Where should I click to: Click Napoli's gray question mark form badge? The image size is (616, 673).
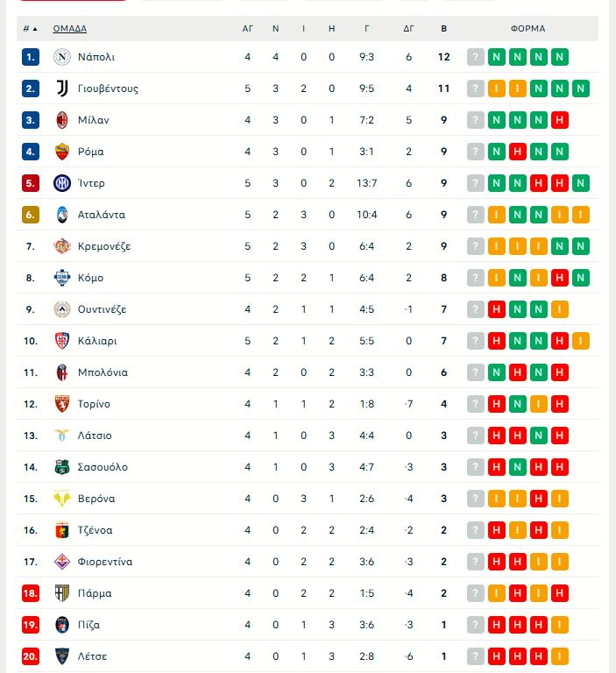476,57
